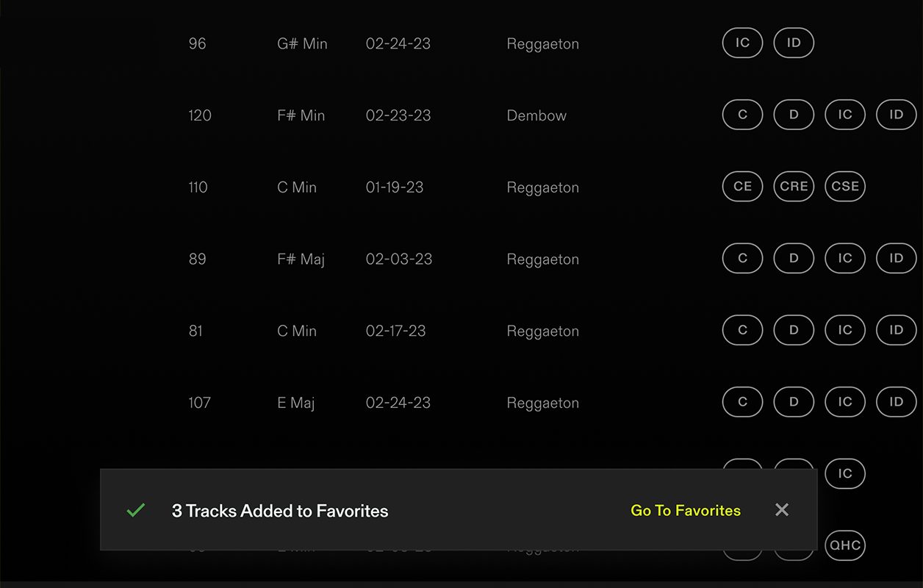The width and height of the screenshot is (923, 588).
Task: Click the Dembow genre label
Action: (536, 115)
